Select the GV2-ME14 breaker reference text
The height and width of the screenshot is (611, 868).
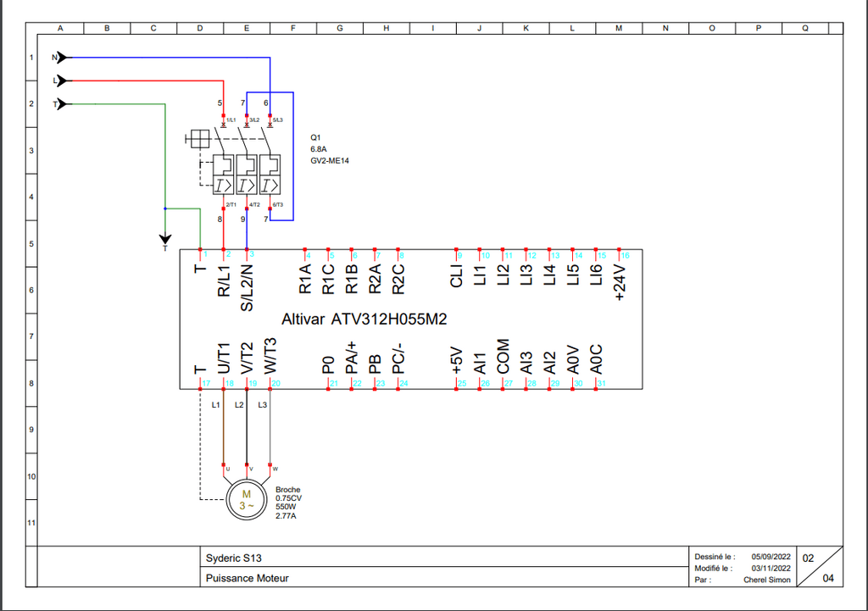pos(329,159)
